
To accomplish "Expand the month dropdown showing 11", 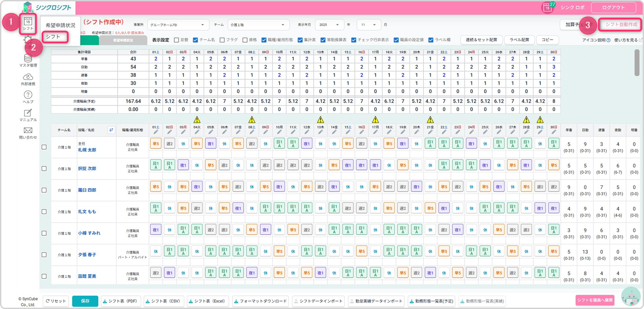I will click(369, 25).
